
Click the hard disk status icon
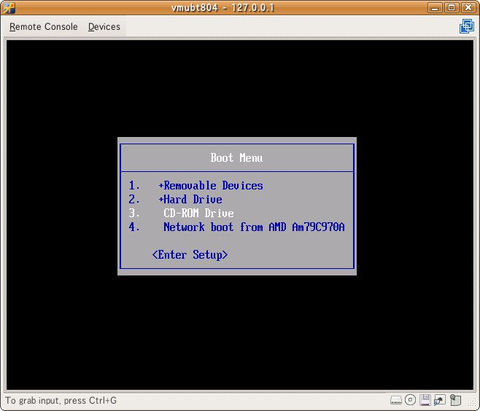point(396,400)
